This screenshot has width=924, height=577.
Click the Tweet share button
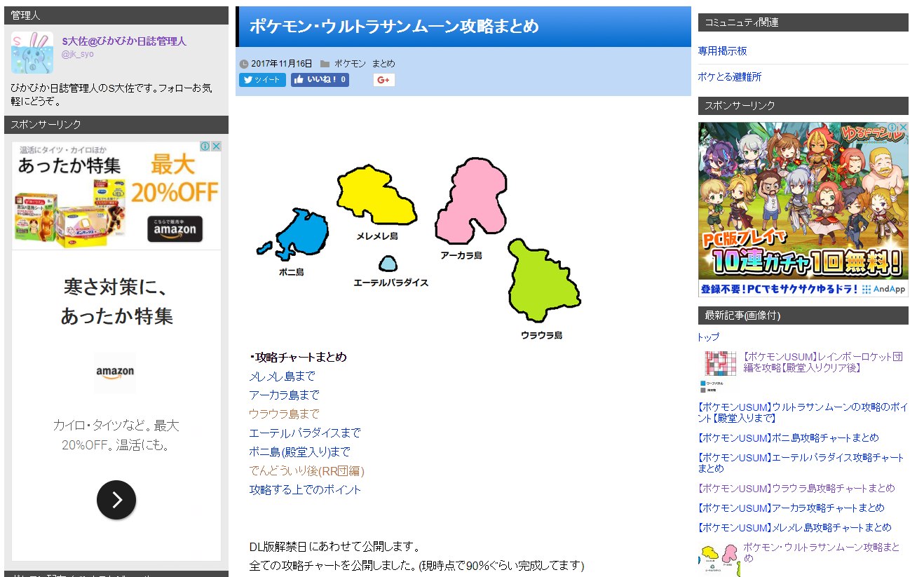[x=262, y=80]
